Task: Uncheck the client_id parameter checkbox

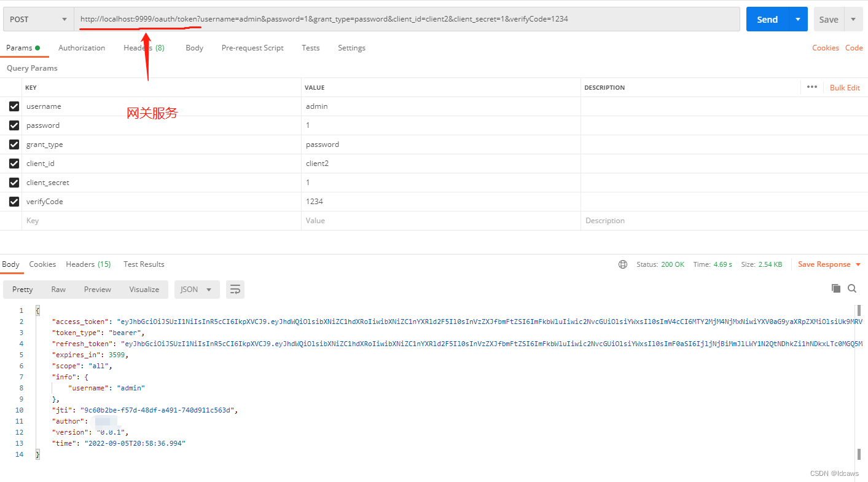Action: [14, 164]
